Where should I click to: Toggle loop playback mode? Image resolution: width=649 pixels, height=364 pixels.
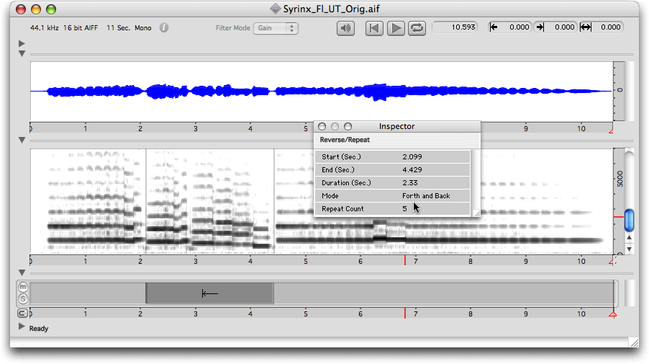click(x=417, y=28)
